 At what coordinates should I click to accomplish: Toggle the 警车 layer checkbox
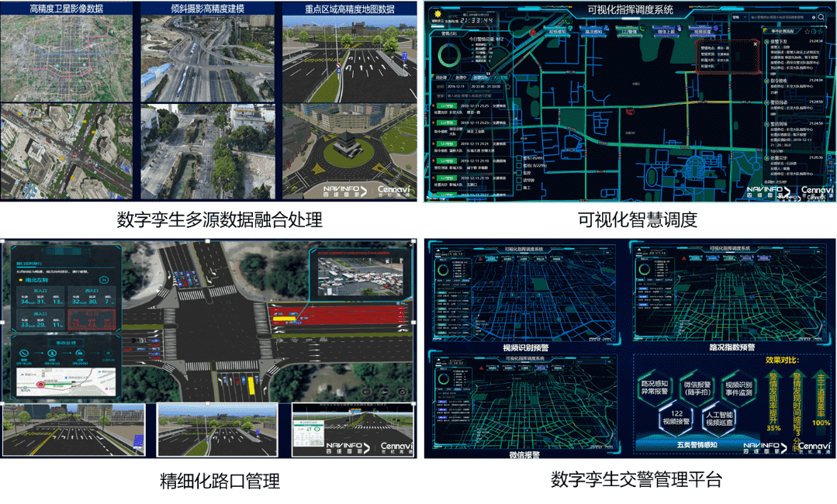pos(519,159)
